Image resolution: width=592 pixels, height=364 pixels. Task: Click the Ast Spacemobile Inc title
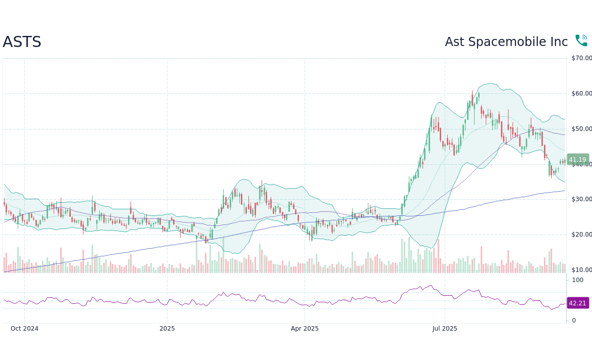coord(506,42)
